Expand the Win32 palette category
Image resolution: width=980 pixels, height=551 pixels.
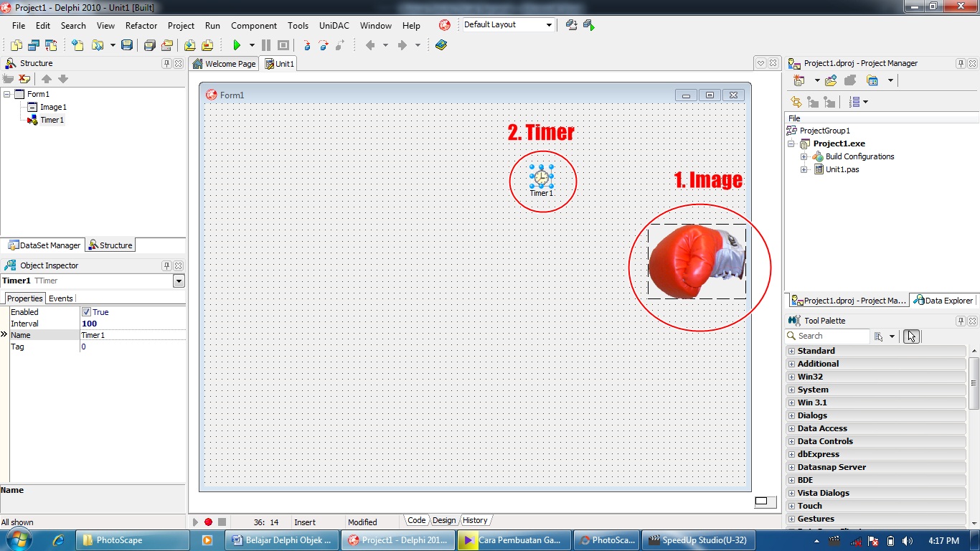point(791,377)
